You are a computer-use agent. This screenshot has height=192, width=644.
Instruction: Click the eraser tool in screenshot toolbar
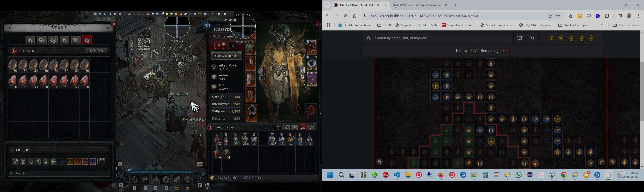coord(186,14)
